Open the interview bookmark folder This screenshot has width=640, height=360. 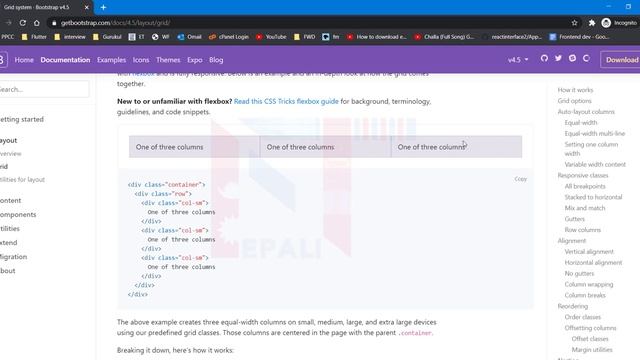click(70, 37)
